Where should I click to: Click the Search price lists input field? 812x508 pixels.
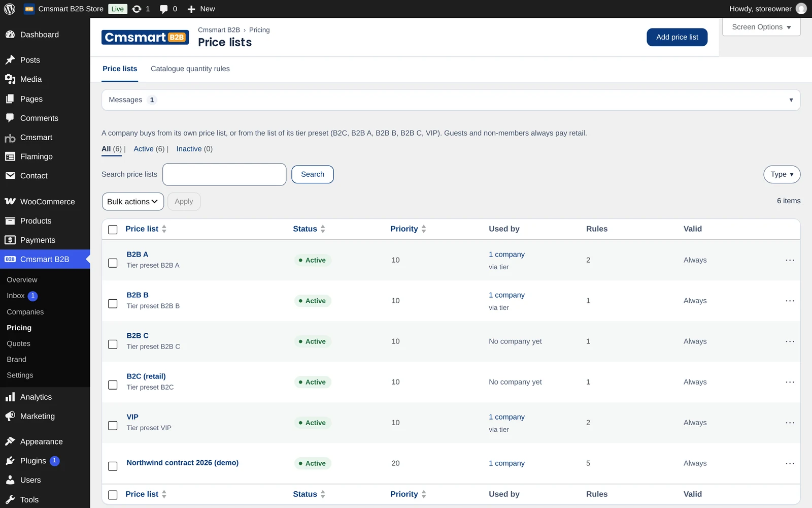[x=224, y=174]
